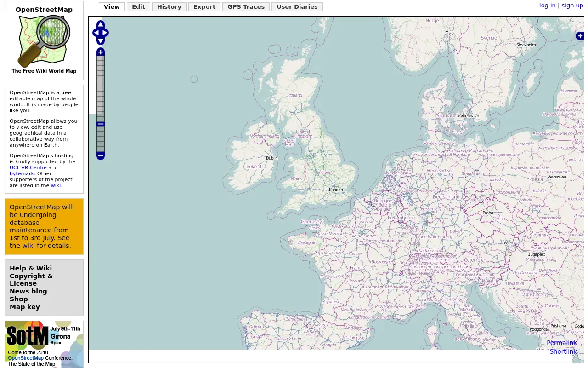The width and height of the screenshot is (588, 368).
Task: Select the Export tab
Action: [204, 7]
